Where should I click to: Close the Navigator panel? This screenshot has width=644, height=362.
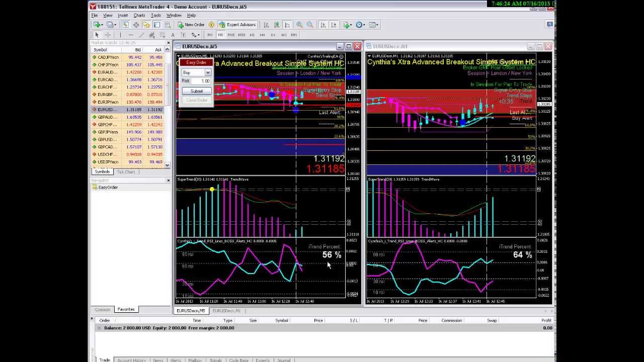click(x=168, y=180)
